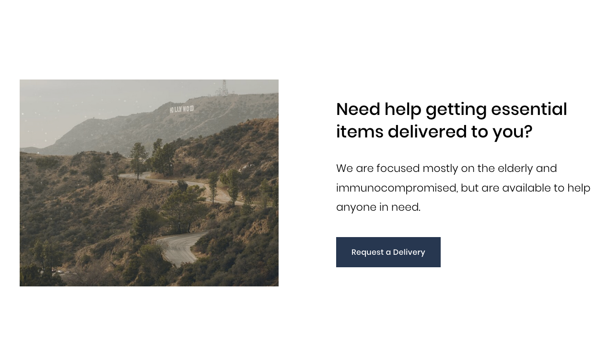Click the phrase "available to help"
The image size is (609, 364).
pyautogui.click(x=546, y=188)
